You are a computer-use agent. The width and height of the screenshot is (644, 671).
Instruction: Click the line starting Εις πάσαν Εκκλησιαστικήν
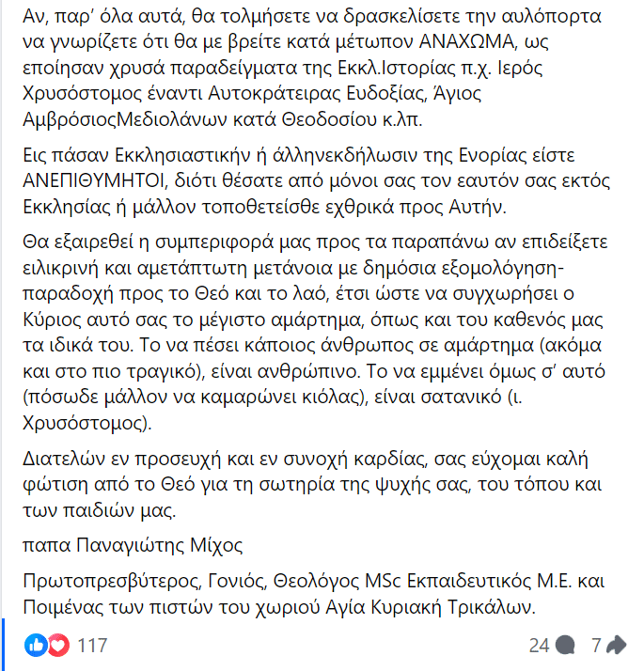298,155
